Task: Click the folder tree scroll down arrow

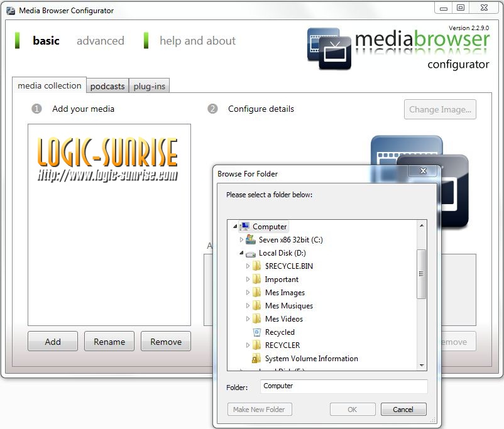Action: coord(422,366)
